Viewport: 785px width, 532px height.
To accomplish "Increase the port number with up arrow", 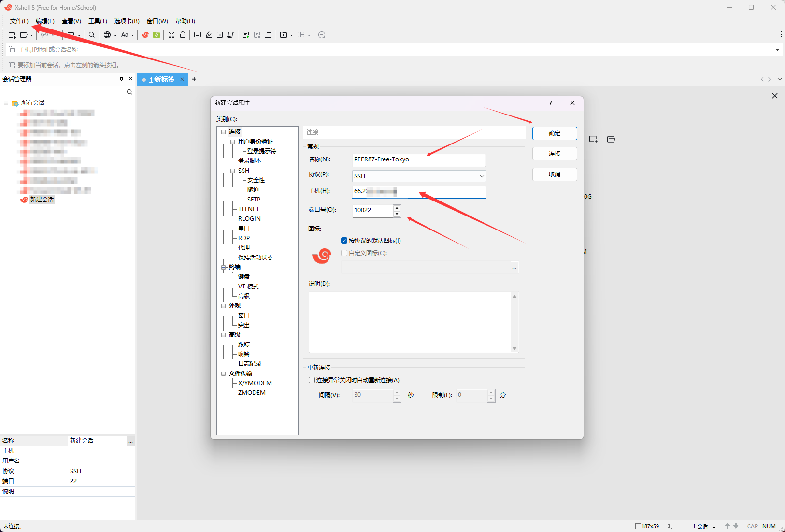I will (x=397, y=207).
